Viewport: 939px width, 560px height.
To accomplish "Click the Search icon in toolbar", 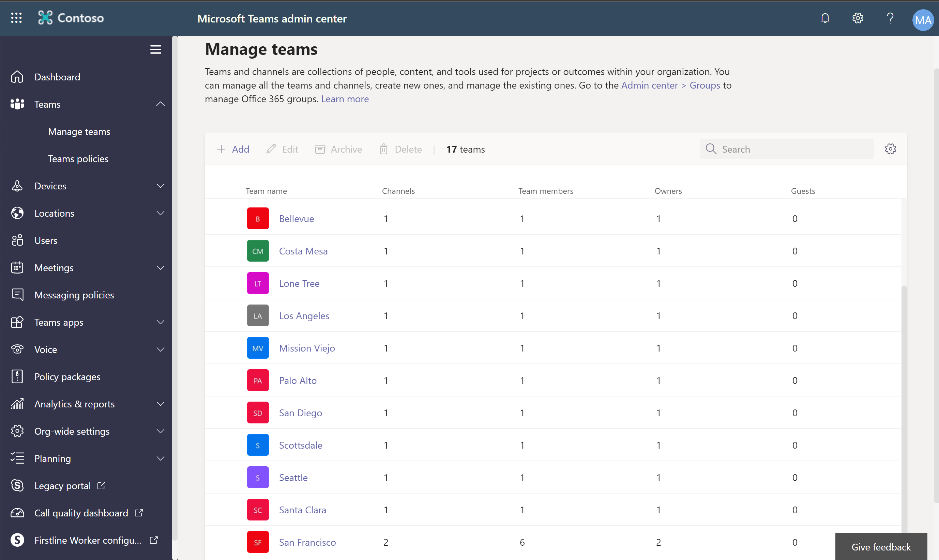I will (711, 148).
